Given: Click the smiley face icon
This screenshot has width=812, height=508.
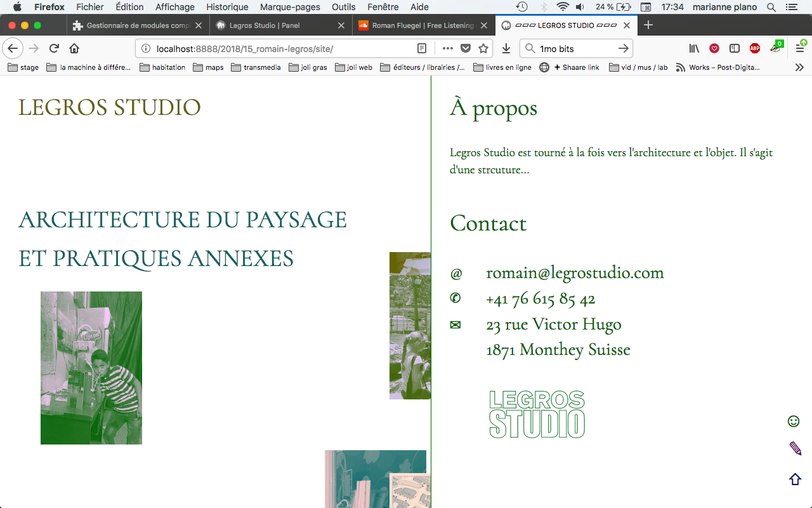Looking at the screenshot, I should coord(793,421).
